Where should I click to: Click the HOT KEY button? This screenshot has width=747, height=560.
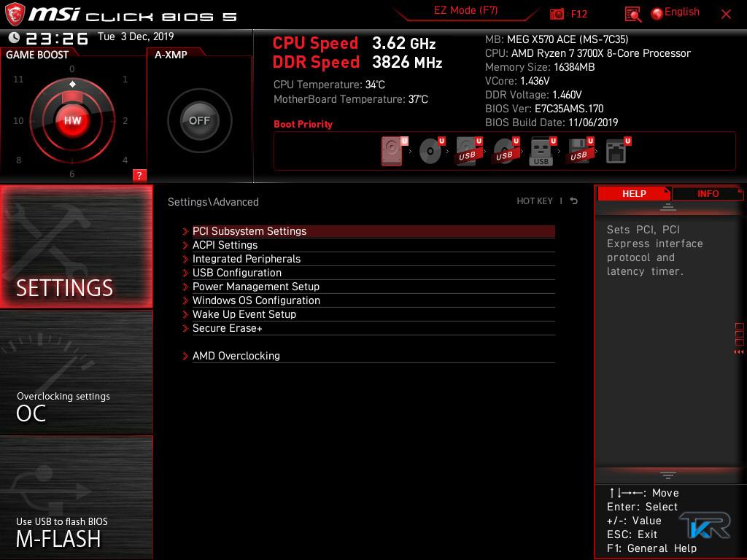coord(535,201)
